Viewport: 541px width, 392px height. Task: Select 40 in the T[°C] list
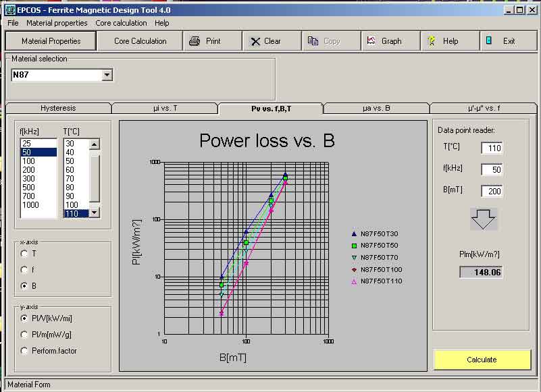(x=76, y=152)
